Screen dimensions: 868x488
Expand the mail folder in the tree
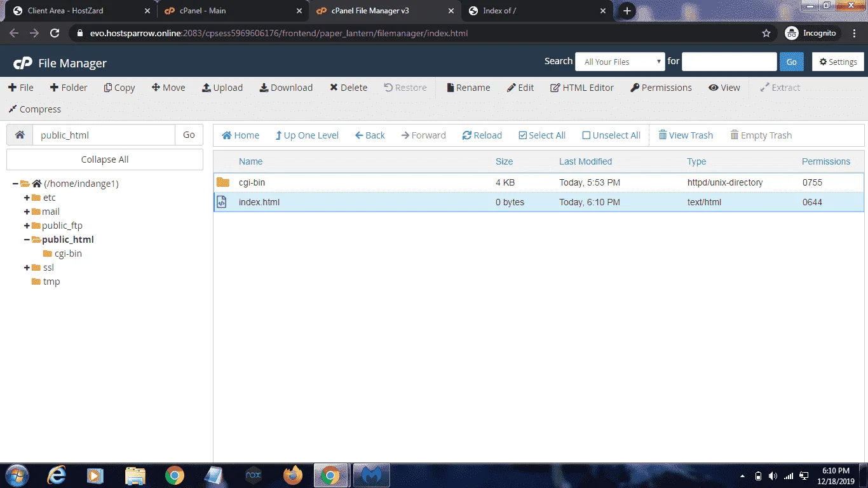coord(27,212)
